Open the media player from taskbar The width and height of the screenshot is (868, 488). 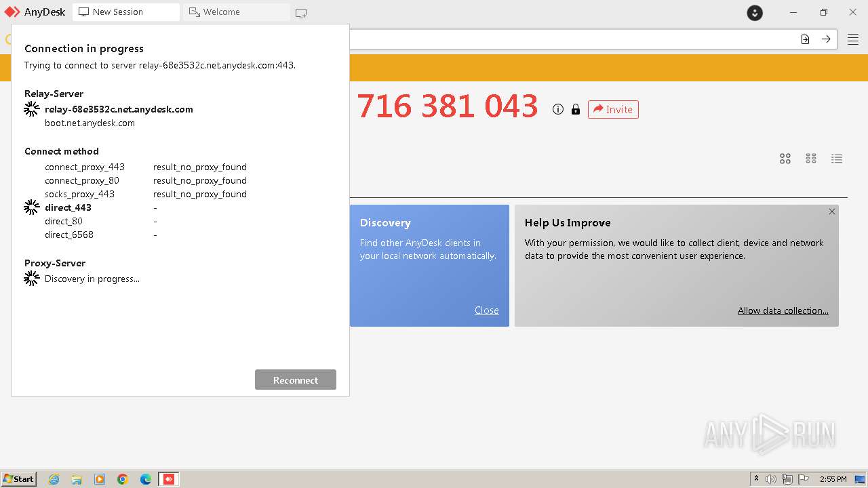click(100, 479)
